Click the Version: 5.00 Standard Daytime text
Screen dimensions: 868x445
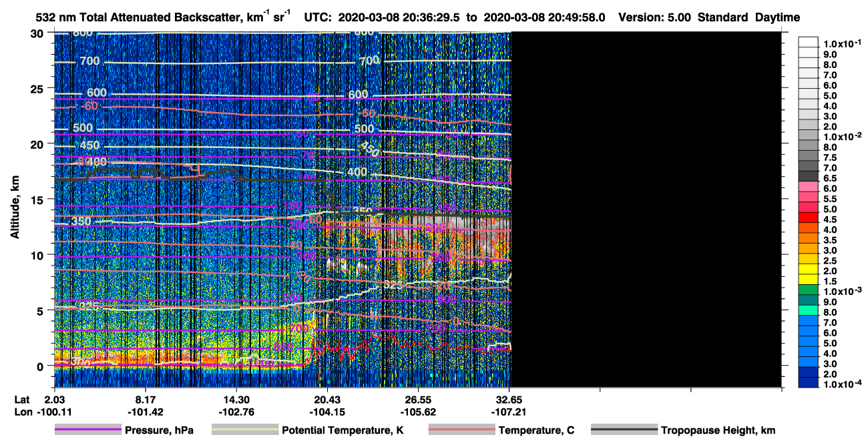tap(709, 17)
